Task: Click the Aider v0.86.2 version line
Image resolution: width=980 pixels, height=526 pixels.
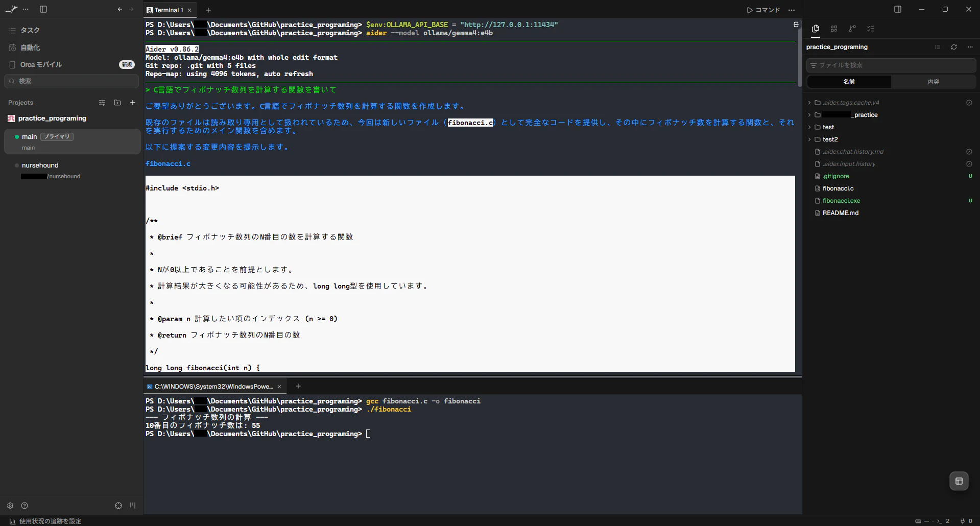Action: [x=172, y=49]
